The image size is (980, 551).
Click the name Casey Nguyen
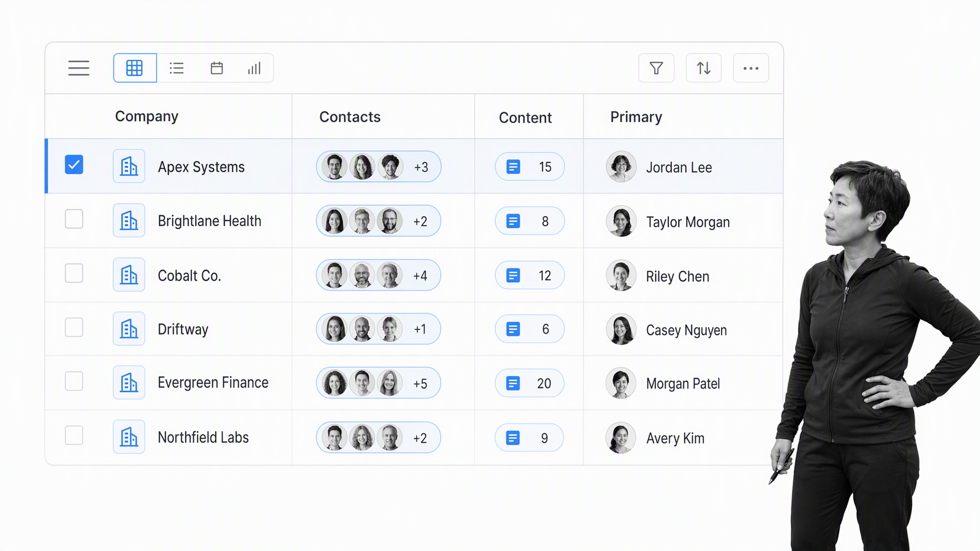686,330
